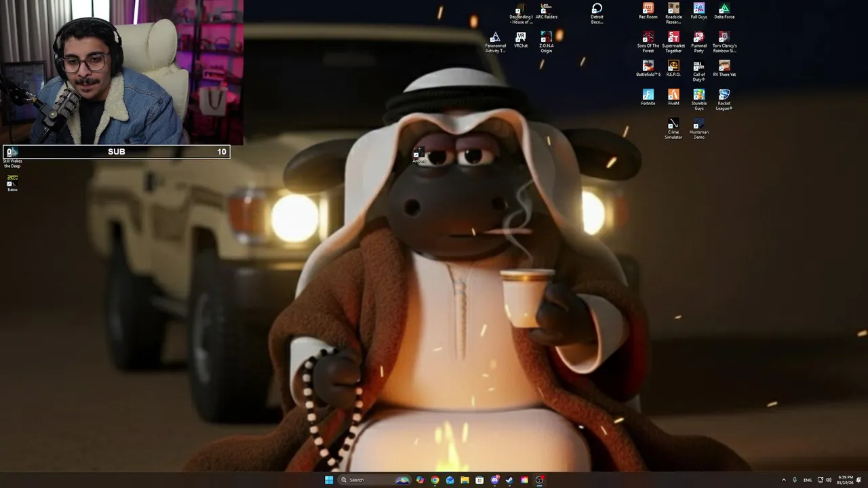The image size is (868, 488).
Task: Open Discord from the taskbar
Action: 495,480
